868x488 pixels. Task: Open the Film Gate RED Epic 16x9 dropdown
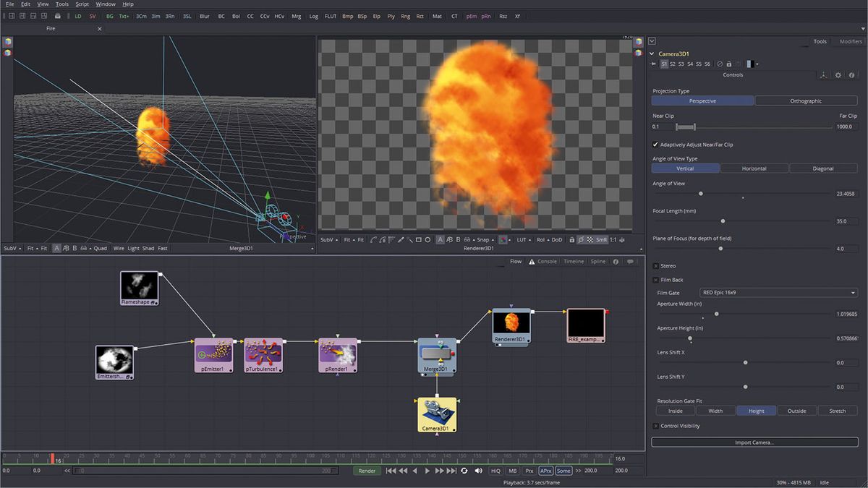pos(778,292)
